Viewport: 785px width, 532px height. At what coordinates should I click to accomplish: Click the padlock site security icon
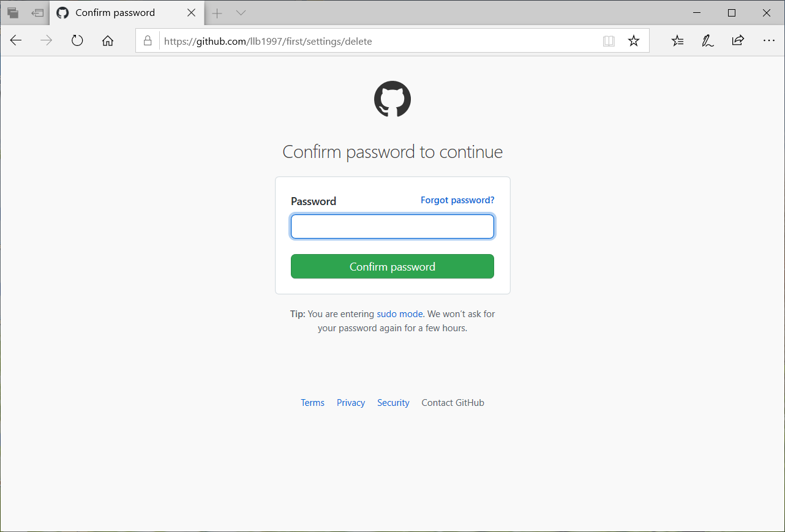coord(147,41)
